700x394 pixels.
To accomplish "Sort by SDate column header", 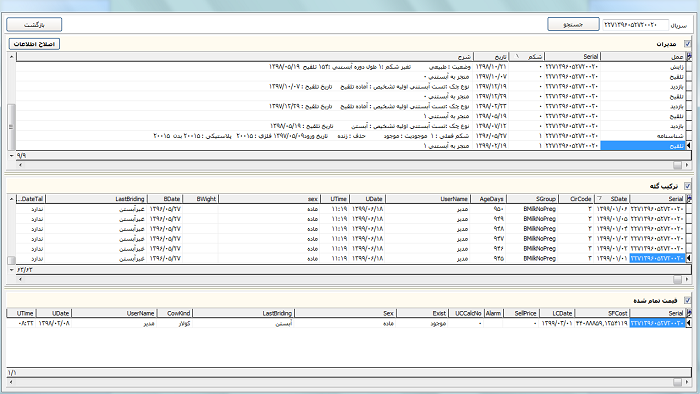I will [x=612, y=199].
